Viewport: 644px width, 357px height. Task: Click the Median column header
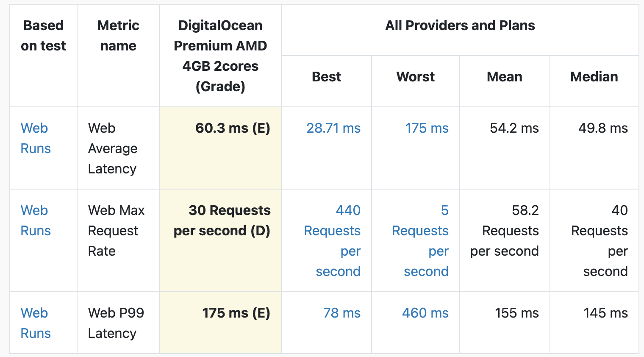(594, 77)
